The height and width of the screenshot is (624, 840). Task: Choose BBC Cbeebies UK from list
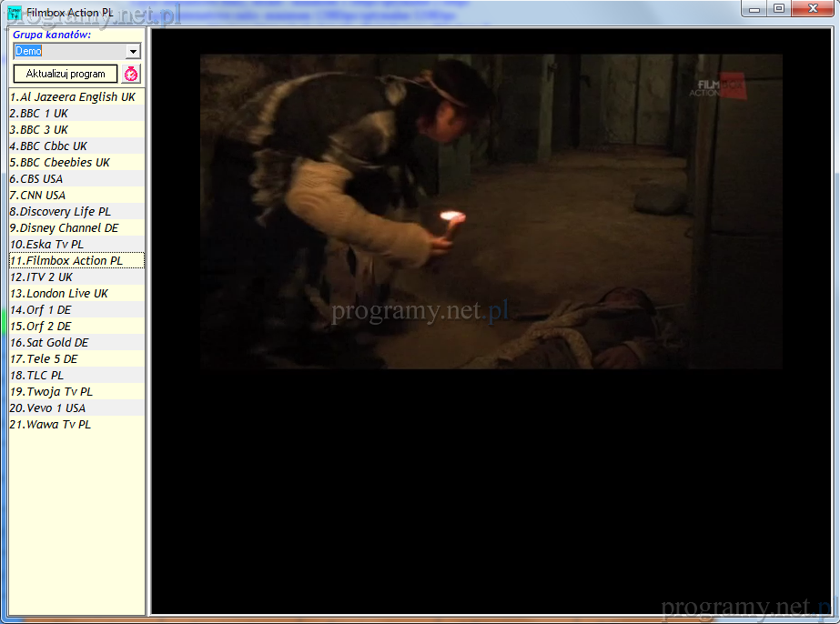pos(60,163)
